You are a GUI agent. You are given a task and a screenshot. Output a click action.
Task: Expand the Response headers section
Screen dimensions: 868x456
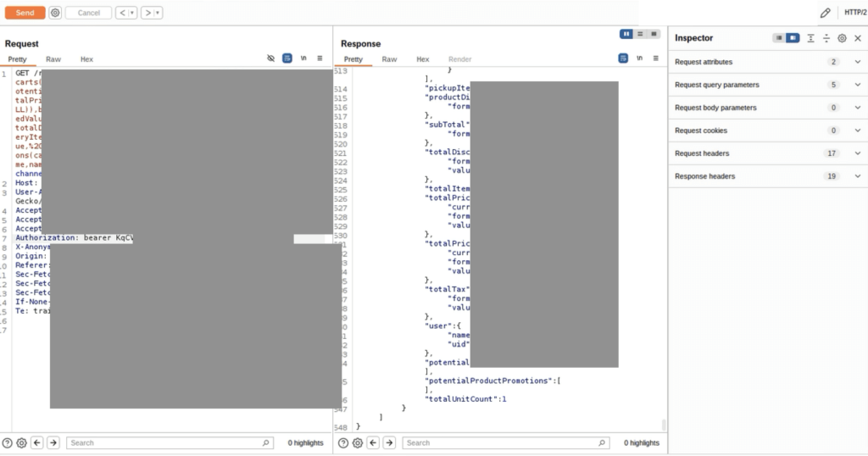click(x=857, y=176)
